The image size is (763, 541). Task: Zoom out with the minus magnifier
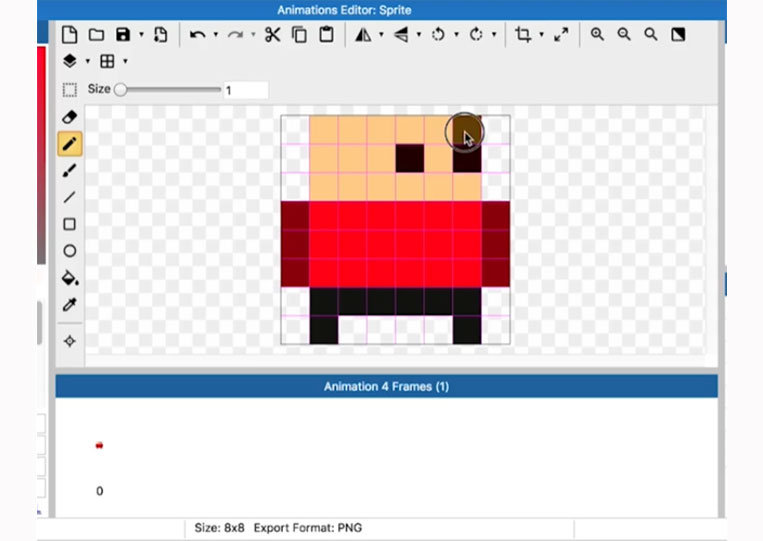click(624, 35)
